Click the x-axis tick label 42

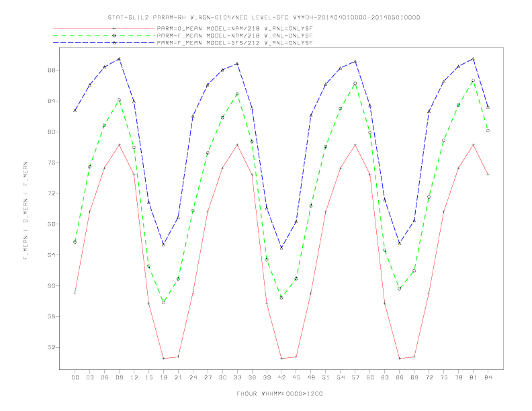[x=281, y=377]
